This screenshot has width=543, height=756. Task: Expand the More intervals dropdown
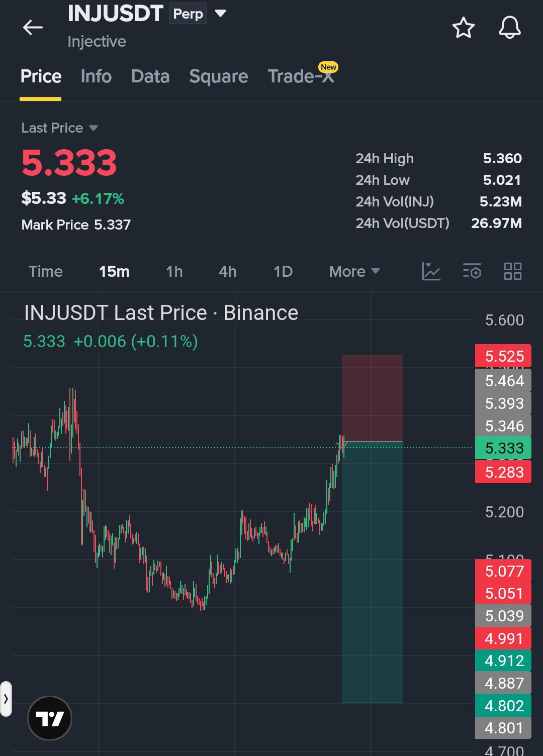coord(354,271)
